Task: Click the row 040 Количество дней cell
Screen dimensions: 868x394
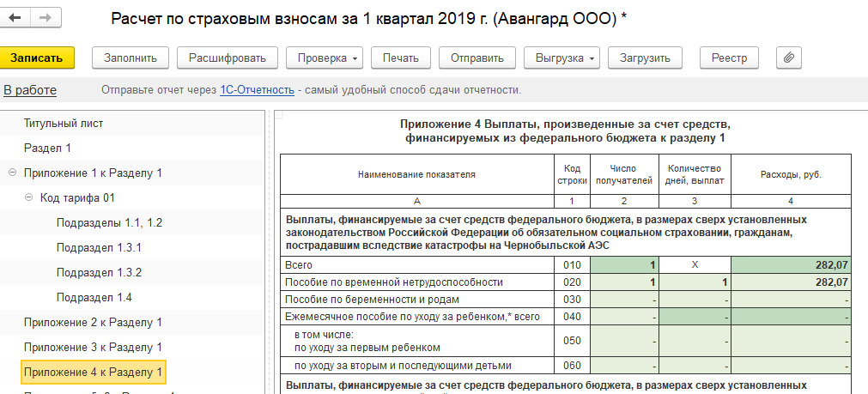Action: [x=695, y=317]
